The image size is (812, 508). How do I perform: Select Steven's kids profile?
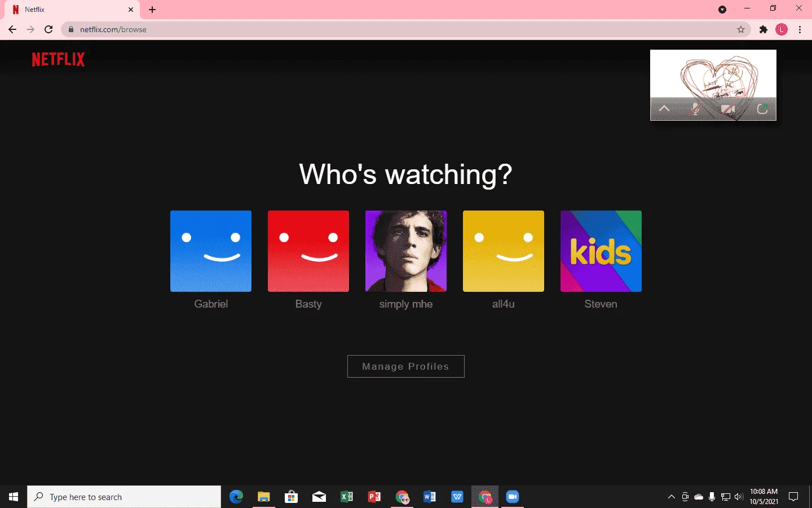(601, 251)
